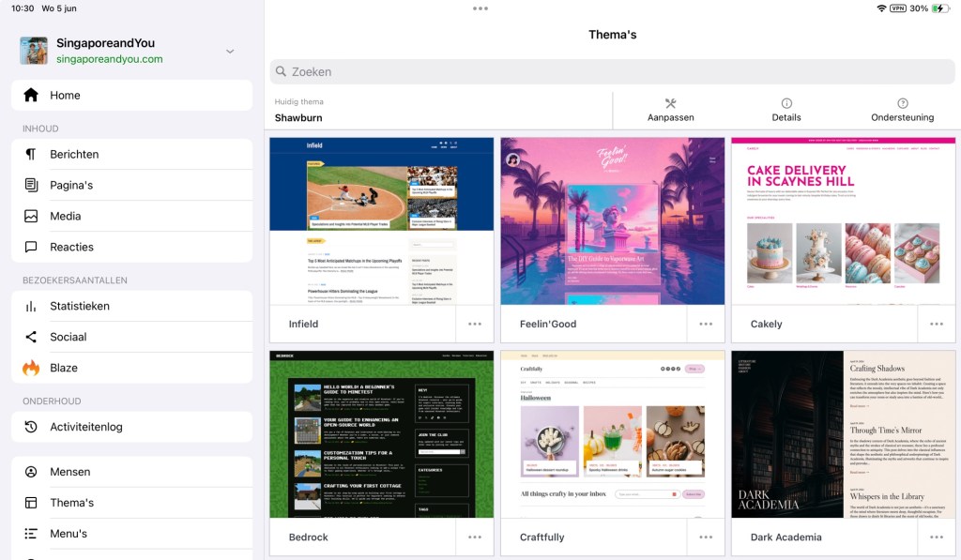This screenshot has width=961, height=560.
Task: Open Blaze with the flame icon
Action: [31, 368]
